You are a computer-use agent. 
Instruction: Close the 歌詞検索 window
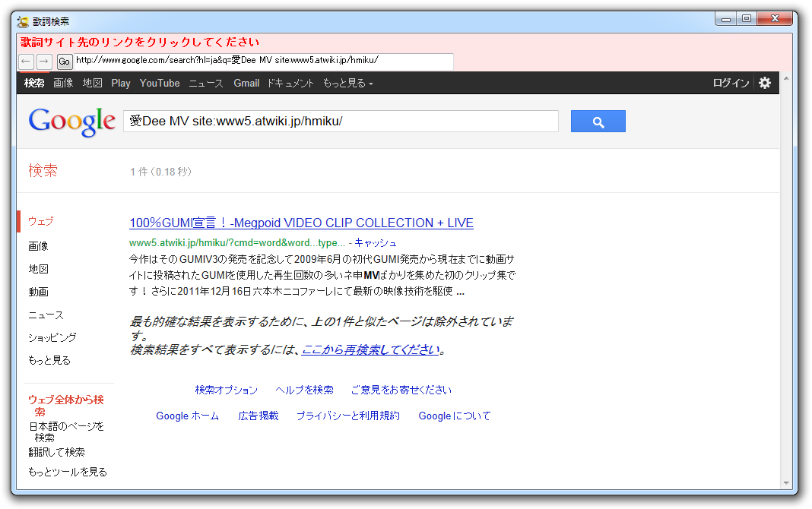[x=775, y=19]
